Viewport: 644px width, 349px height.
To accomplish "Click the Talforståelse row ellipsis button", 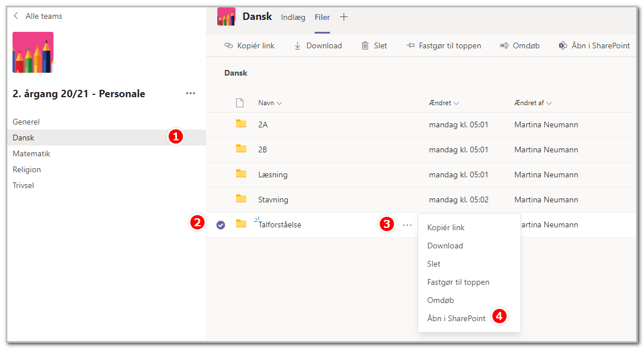I will pyautogui.click(x=407, y=225).
